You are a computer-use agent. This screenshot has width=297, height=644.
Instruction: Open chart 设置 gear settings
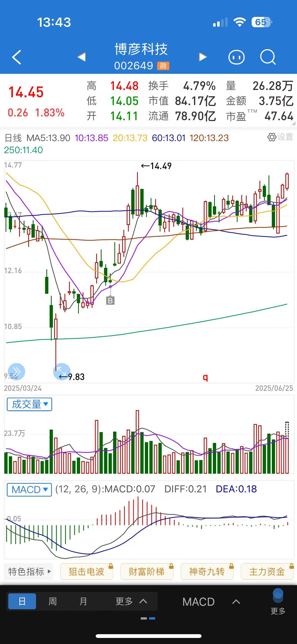coord(280,137)
